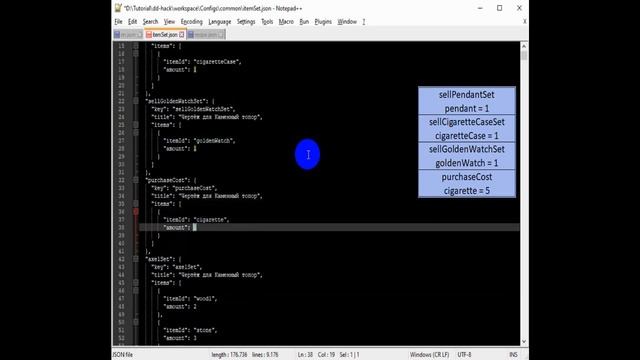
Task: Place cursor on "itemId": "cigaretteCase" line
Action: click(x=202, y=62)
